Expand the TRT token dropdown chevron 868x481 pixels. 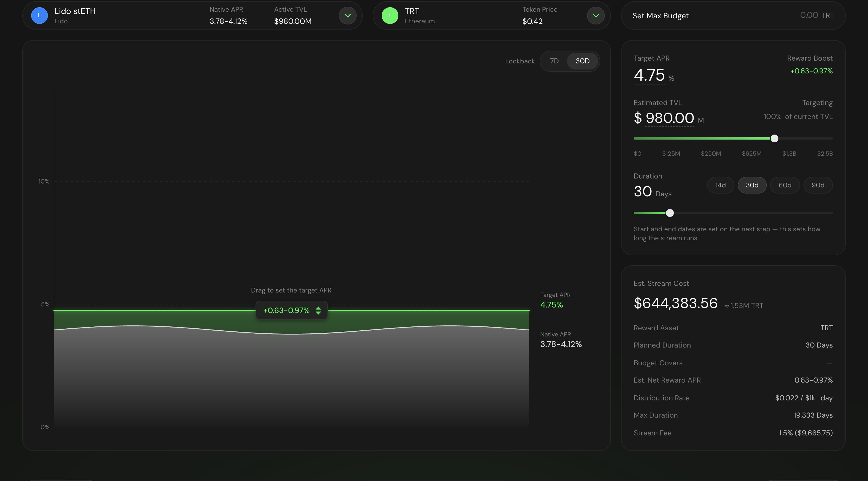pos(596,16)
